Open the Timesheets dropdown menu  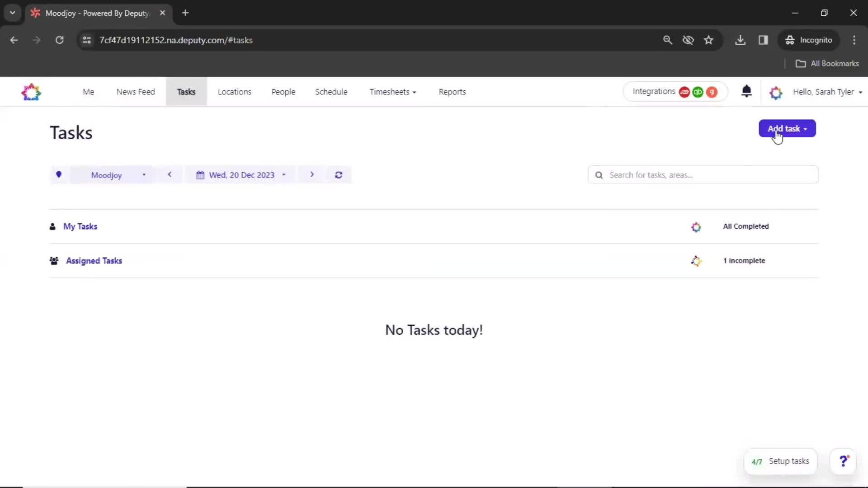[392, 91]
